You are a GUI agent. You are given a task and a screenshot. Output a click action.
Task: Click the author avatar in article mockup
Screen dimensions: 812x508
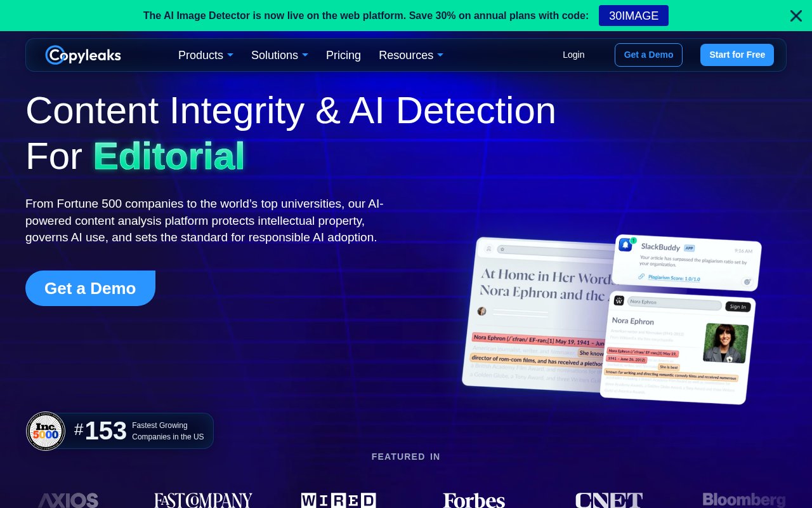[x=482, y=311]
